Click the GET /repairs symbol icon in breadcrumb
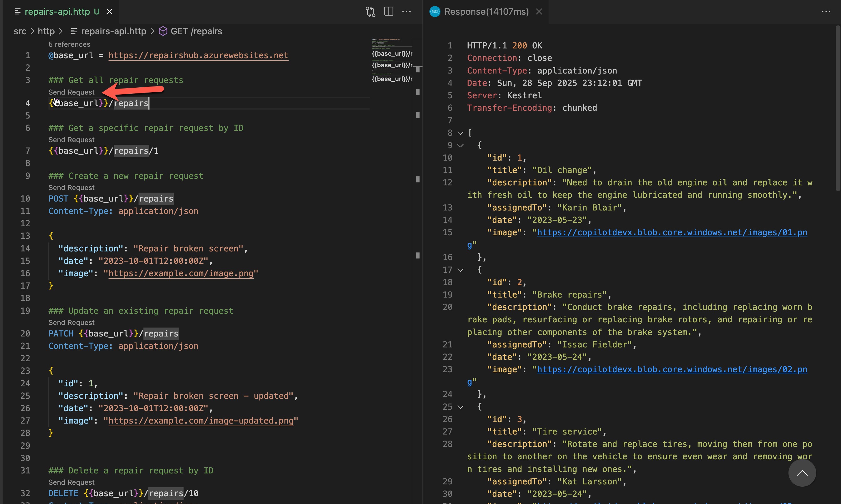 point(163,31)
